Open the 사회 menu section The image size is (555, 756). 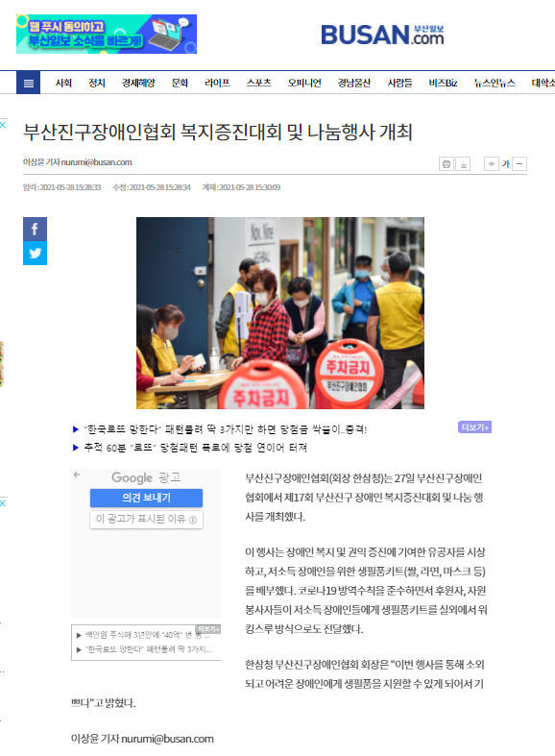[x=63, y=83]
